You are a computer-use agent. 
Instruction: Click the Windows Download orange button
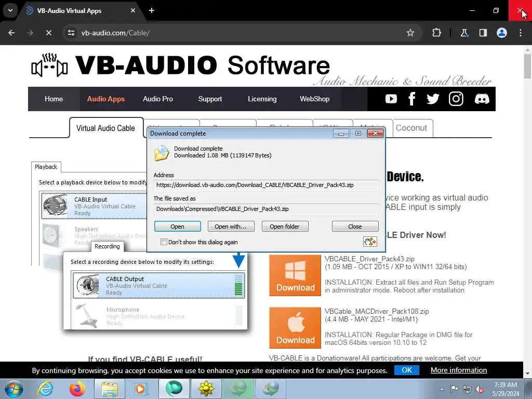coord(295,275)
